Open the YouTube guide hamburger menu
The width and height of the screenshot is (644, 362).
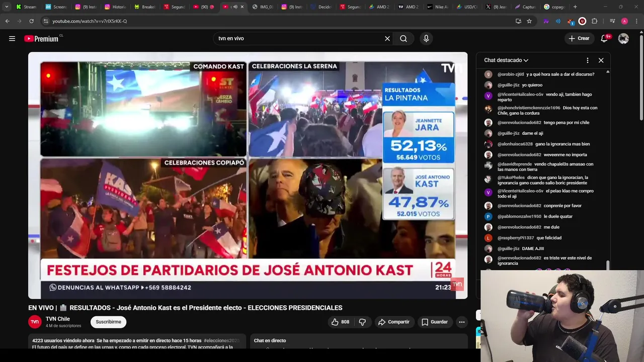click(12, 38)
